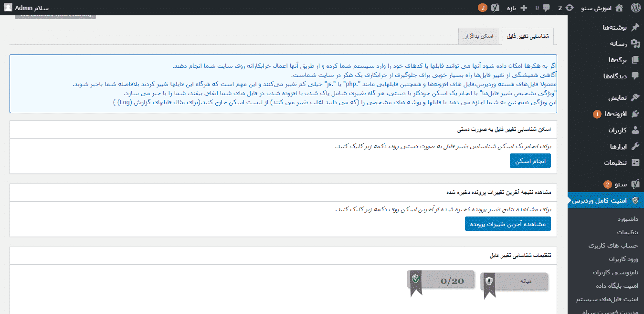Open the WordPress logo menu
Screen dimensions: 644x314
(x=635, y=8)
